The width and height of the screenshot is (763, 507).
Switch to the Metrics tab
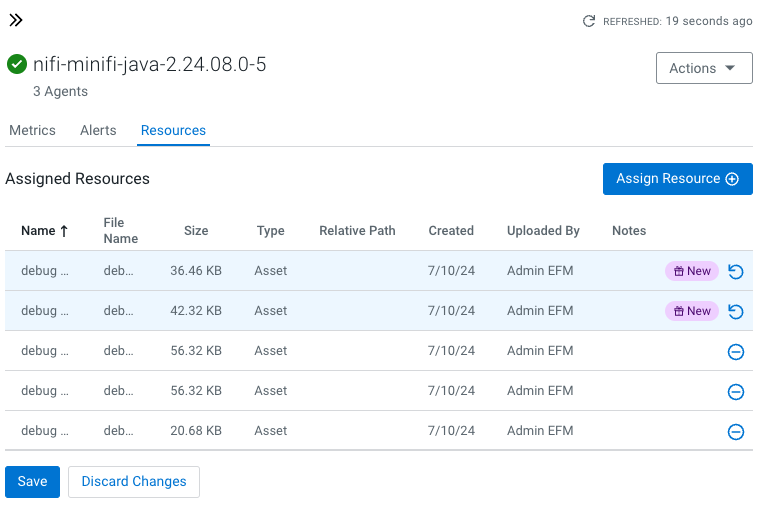pos(32,130)
